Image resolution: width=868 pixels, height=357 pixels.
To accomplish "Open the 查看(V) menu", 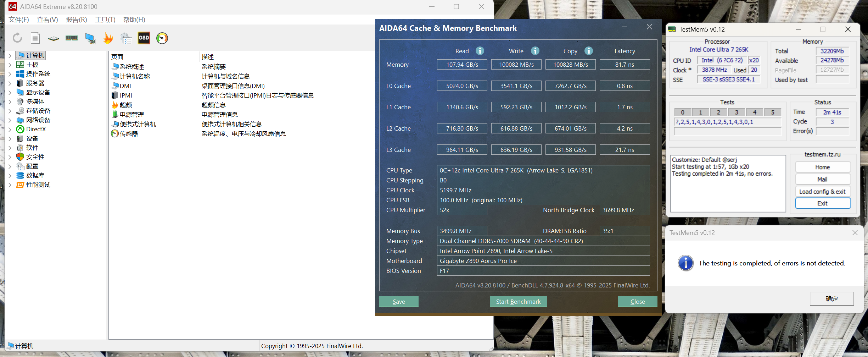I will 47,20.
